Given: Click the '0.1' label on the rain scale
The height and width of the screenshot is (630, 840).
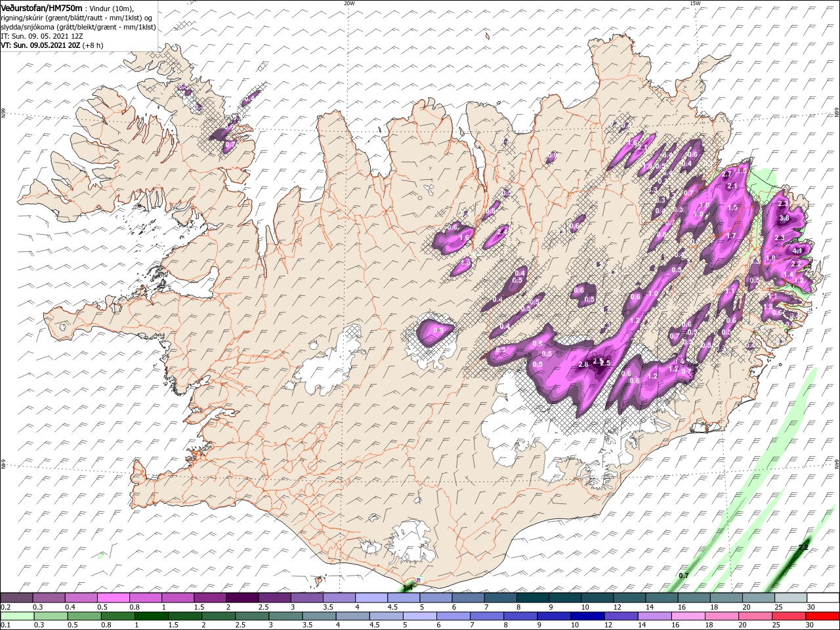Looking at the screenshot, I should click(x=5, y=625).
